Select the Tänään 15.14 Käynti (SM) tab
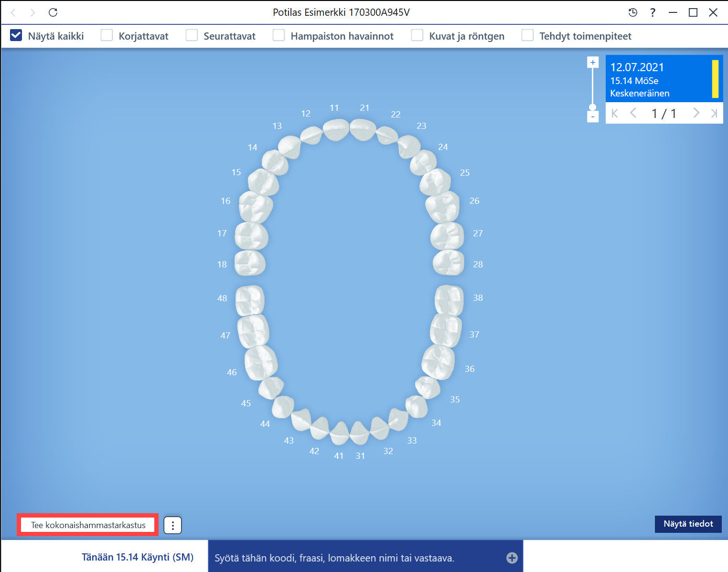Image resolution: width=728 pixels, height=572 pixels. tap(138, 557)
